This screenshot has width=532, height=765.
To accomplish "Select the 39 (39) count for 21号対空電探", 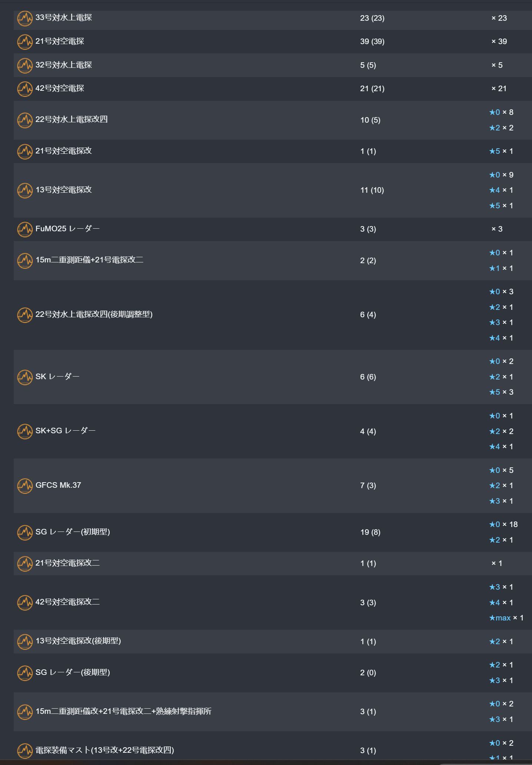I will coord(372,42).
